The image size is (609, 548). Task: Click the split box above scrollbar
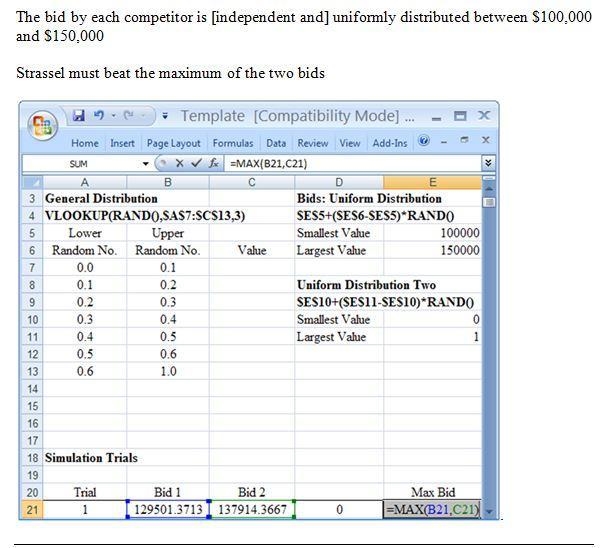point(489,178)
